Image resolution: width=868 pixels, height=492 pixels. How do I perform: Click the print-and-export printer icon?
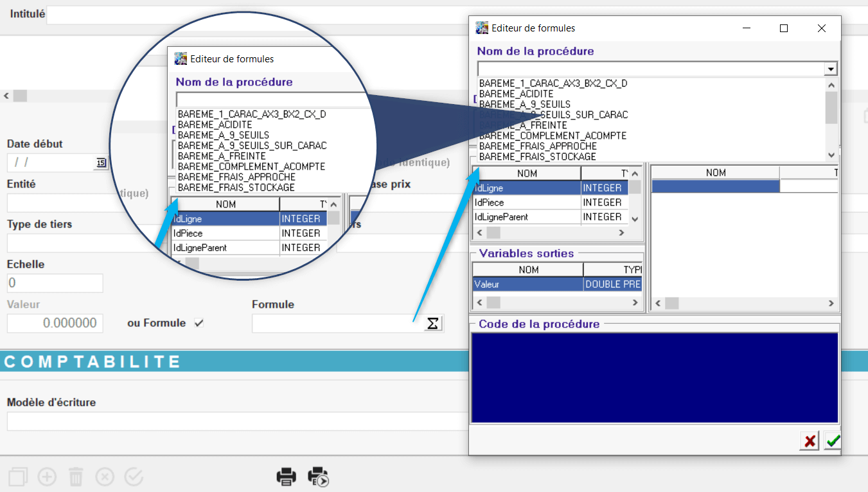318,477
